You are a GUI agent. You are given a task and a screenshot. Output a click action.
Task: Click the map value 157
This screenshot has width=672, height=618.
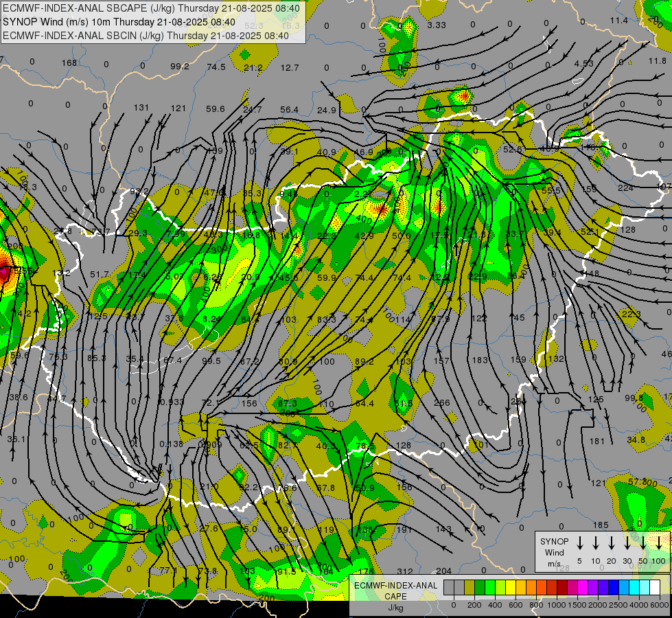click(x=441, y=361)
